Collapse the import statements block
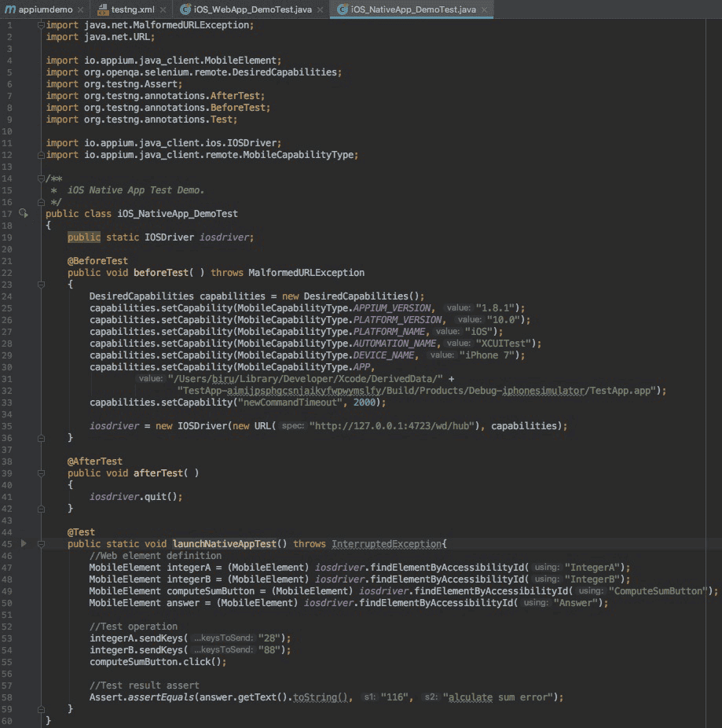The width and height of the screenshot is (722, 728). 41,25
